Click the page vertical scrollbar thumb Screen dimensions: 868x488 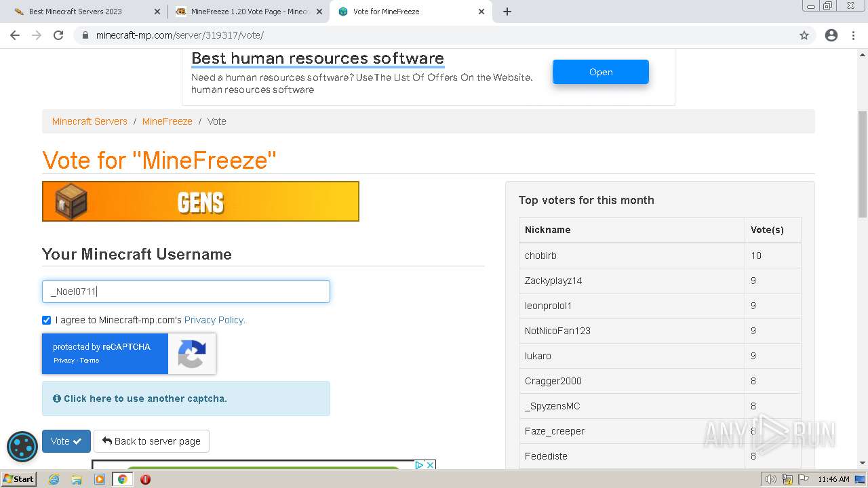click(863, 165)
